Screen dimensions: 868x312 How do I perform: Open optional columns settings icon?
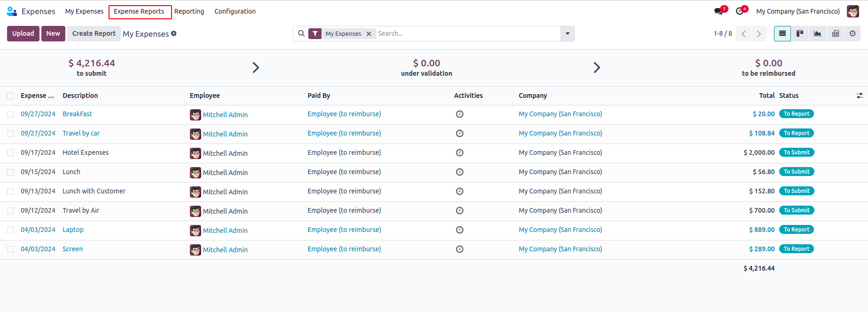click(x=860, y=96)
